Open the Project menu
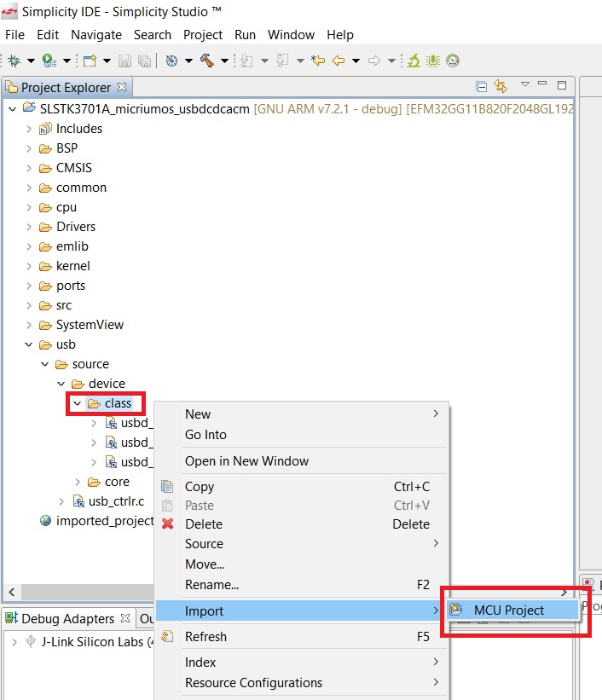 203,35
